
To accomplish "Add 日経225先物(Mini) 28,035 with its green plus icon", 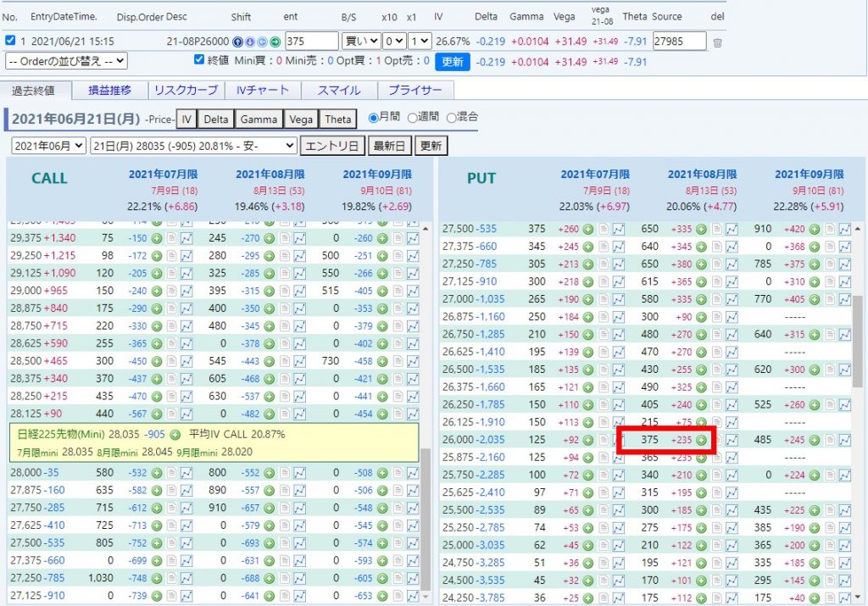I will [x=175, y=435].
